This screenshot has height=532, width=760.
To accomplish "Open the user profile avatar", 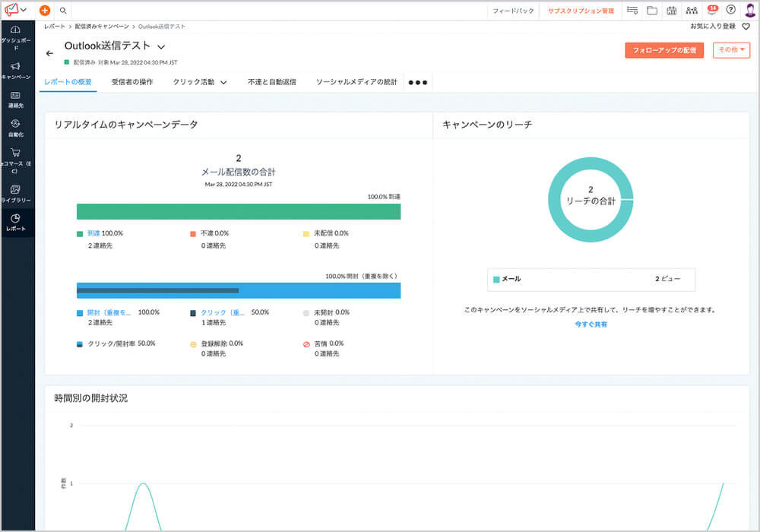I will [x=750, y=10].
